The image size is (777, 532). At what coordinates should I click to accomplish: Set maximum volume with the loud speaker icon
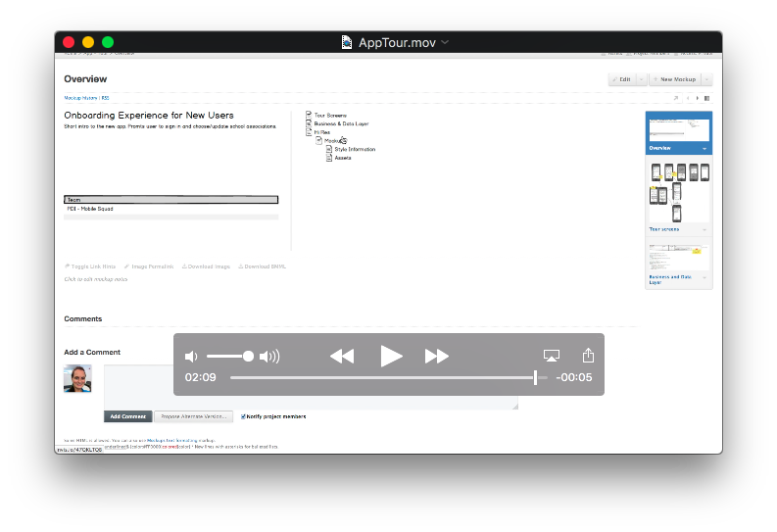pos(269,357)
